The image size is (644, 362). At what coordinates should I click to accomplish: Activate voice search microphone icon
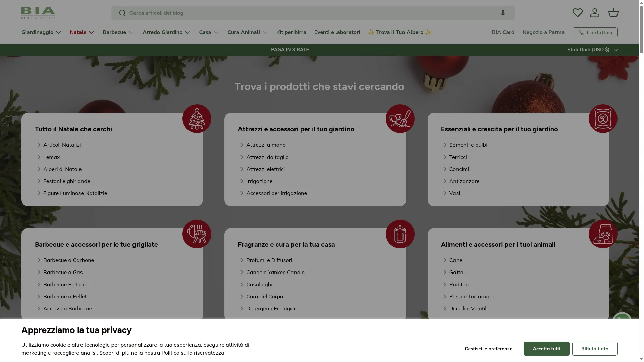(x=503, y=13)
